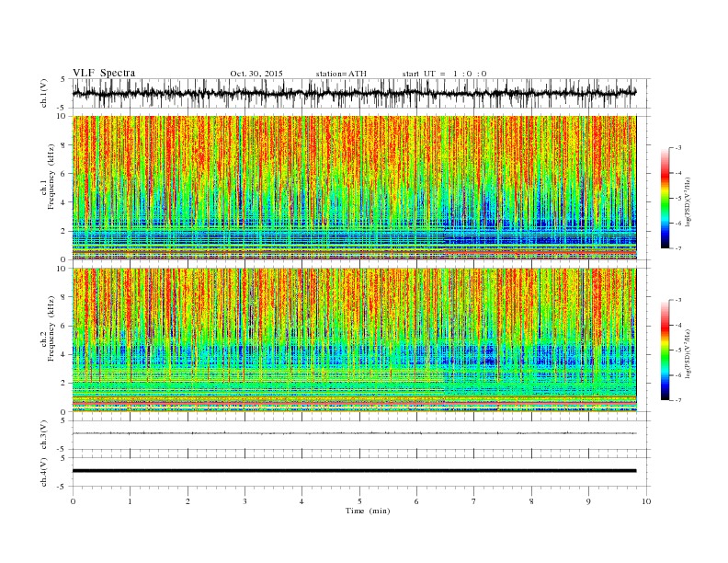Click the ch.2 frequency spectrogram plot
This screenshot has width=728, height=563.
coord(354,340)
